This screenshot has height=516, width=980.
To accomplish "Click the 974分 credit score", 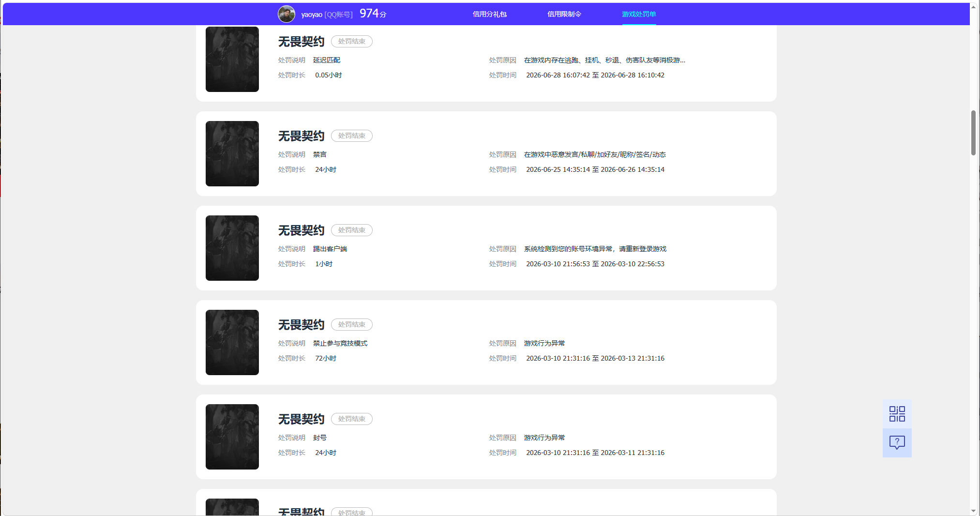I will point(373,14).
